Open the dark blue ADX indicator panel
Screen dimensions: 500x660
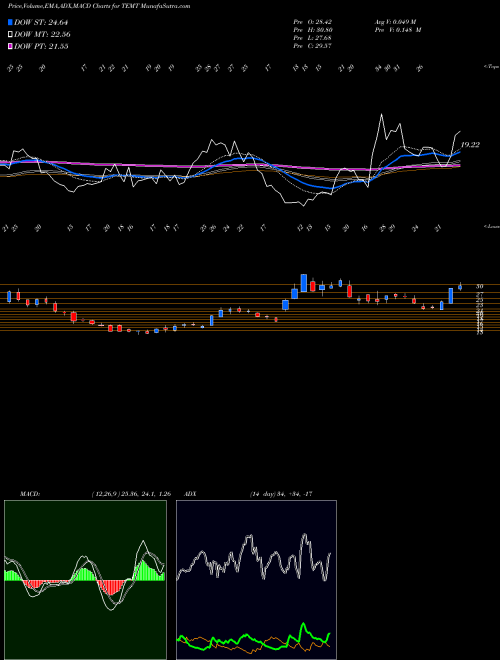(256, 580)
